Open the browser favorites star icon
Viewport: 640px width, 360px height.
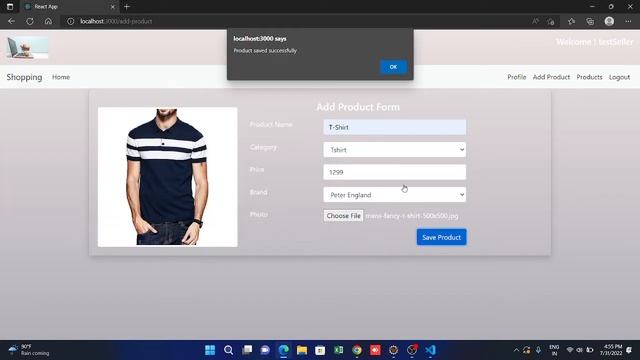pos(571,21)
